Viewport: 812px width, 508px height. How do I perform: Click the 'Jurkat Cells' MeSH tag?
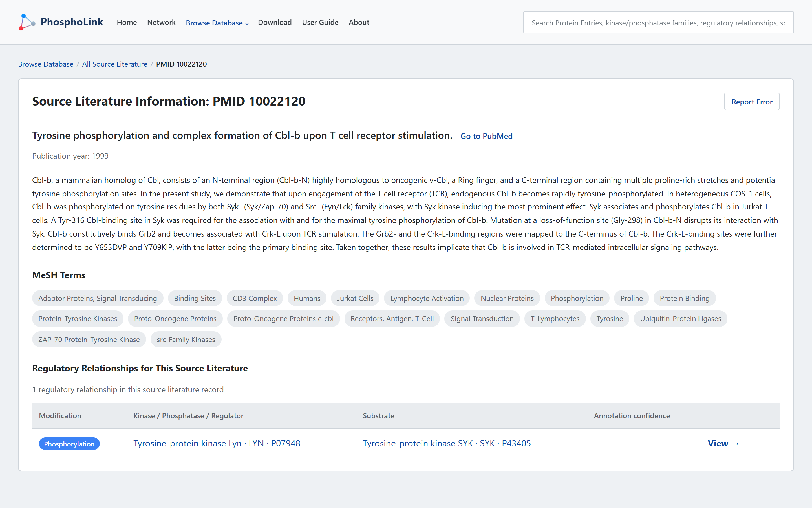pos(355,298)
